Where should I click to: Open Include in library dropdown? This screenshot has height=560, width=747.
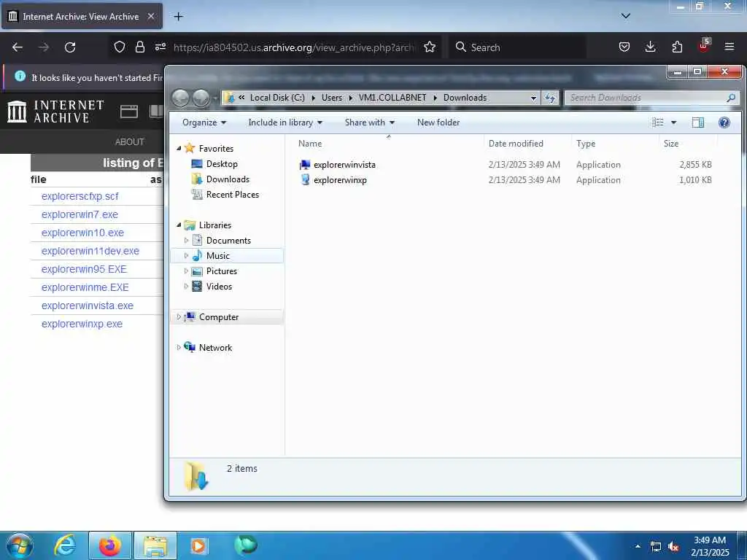point(285,122)
